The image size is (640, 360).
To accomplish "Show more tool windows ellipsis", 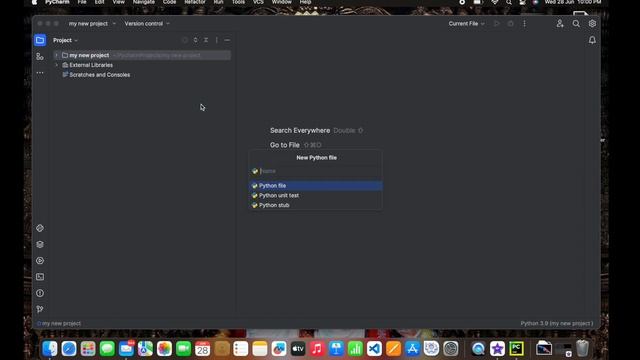I will 40,73.
